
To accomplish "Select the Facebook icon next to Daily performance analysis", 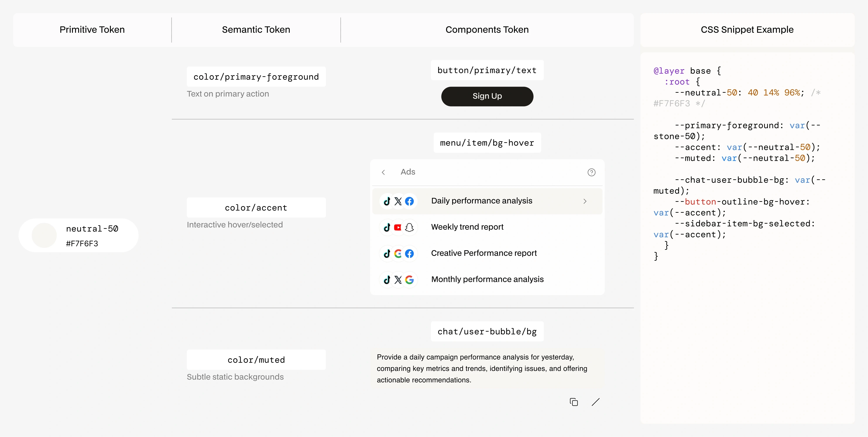I will 410,201.
